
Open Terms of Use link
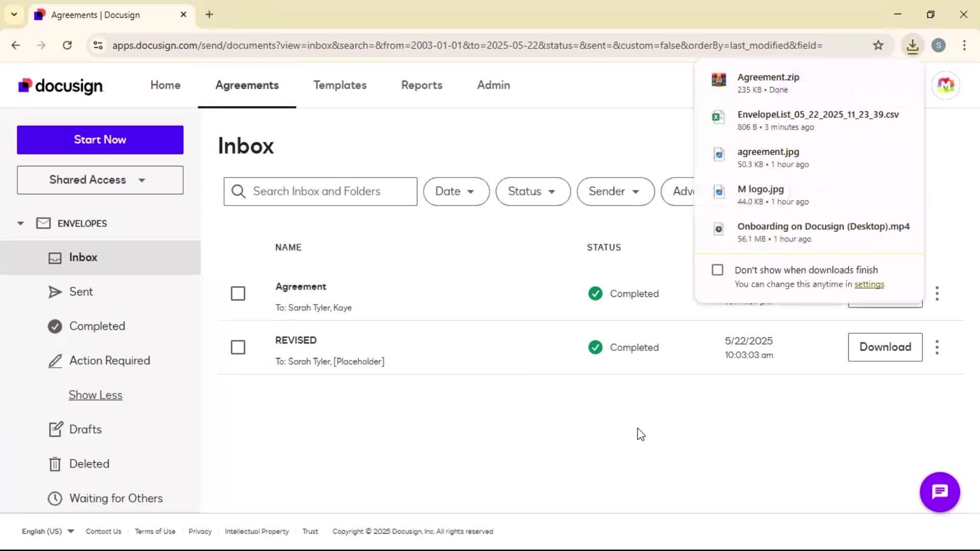click(155, 531)
